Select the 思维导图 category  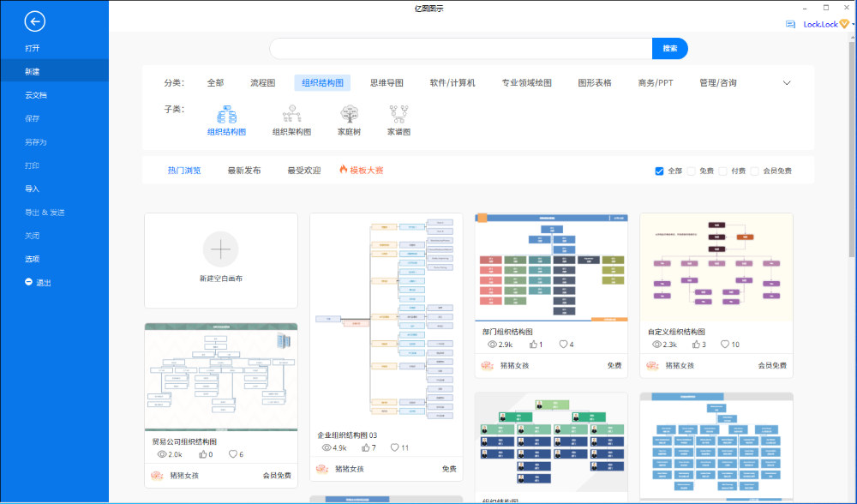tap(387, 83)
